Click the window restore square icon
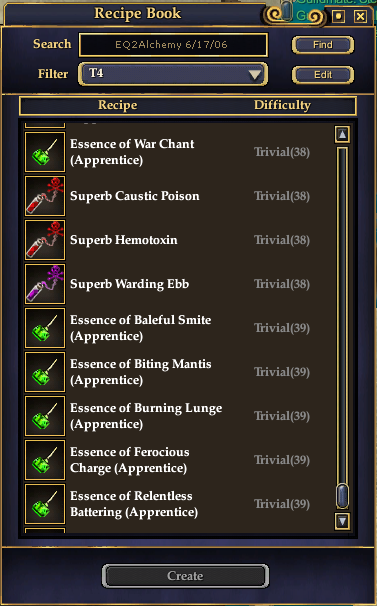The width and height of the screenshot is (377, 606). coord(338,16)
